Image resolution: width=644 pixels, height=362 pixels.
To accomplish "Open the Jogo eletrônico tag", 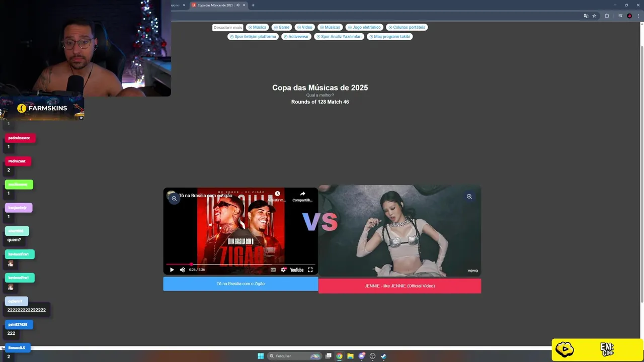I will coord(364,27).
